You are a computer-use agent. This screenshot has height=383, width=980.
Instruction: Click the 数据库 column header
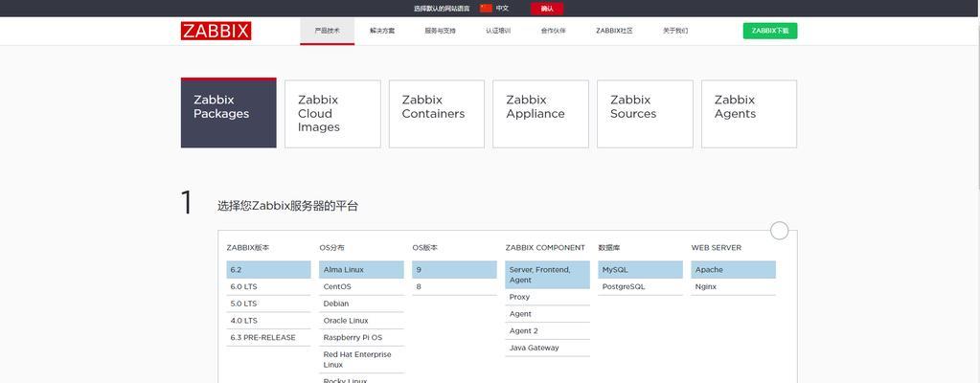pos(608,247)
